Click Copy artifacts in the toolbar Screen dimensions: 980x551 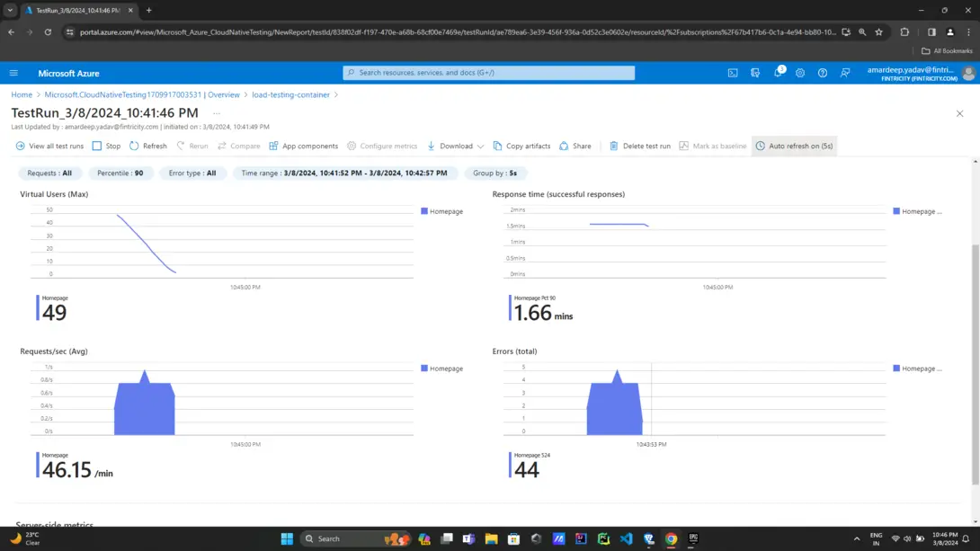pos(521,146)
